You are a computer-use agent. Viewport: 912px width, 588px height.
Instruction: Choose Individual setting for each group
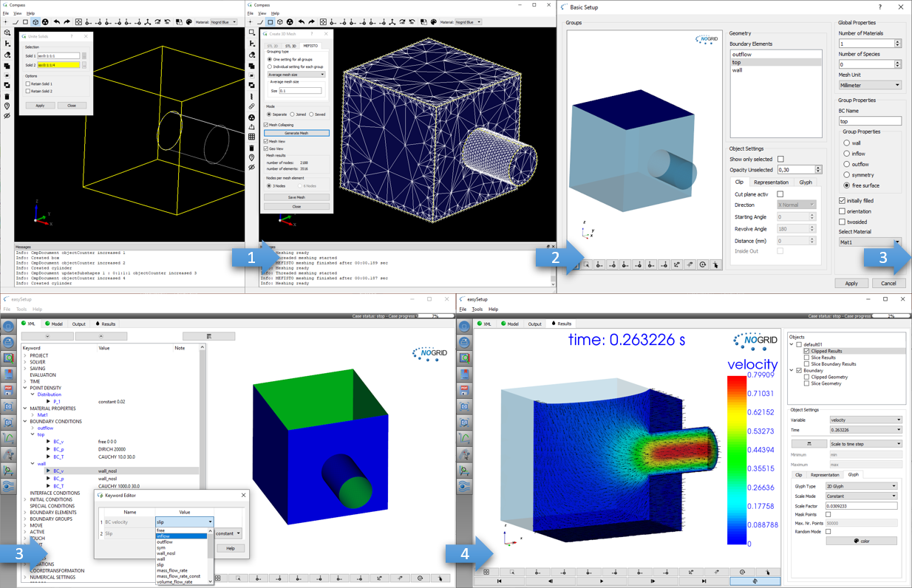click(270, 66)
